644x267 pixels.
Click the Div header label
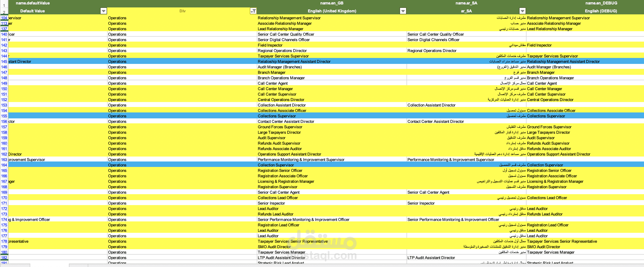tap(182, 11)
